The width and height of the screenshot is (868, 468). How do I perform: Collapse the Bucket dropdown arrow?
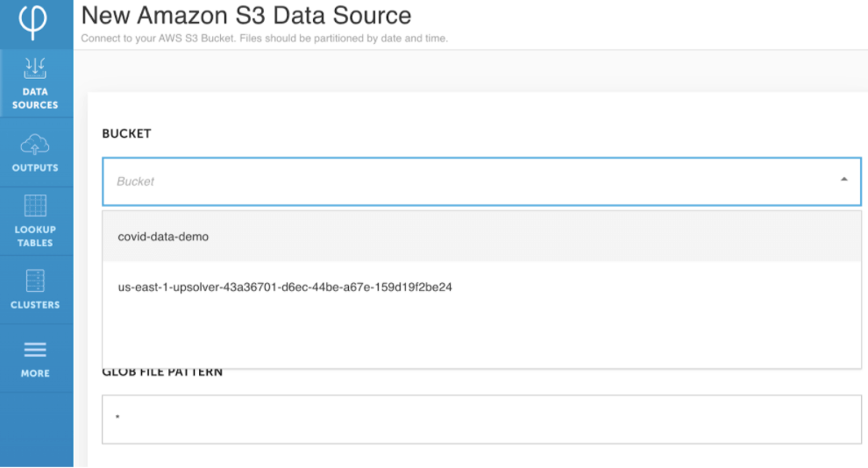click(843, 180)
